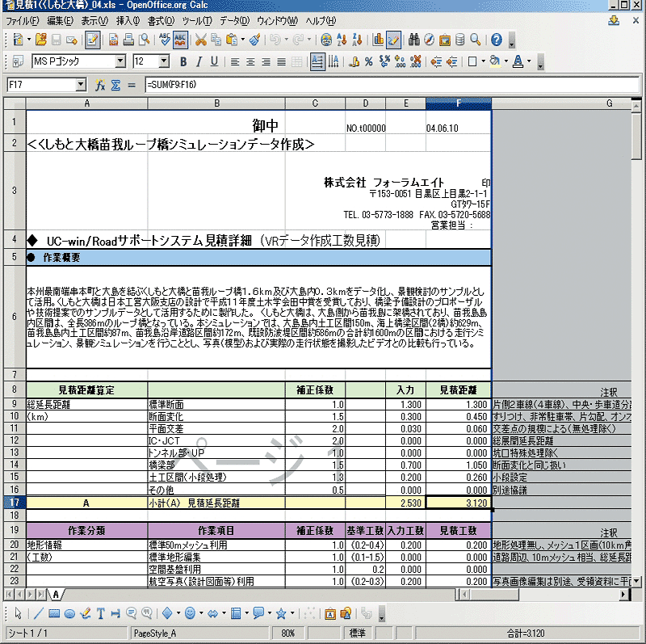Click the Decrease Indent icon
646x644 pixels.
click(436, 62)
